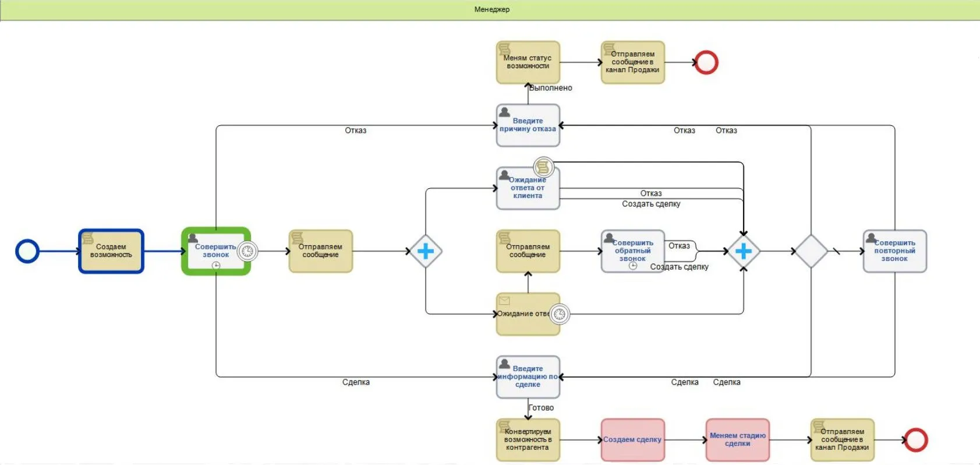Select the second blue plus parallel gateway
980x465 pixels.
[x=743, y=251]
